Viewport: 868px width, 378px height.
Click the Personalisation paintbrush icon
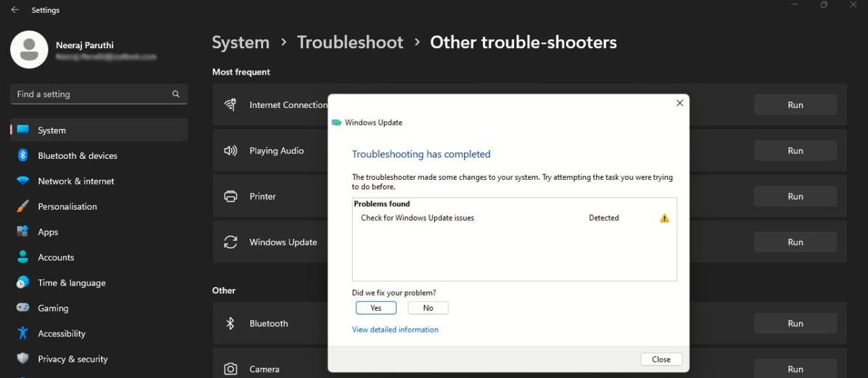point(23,206)
